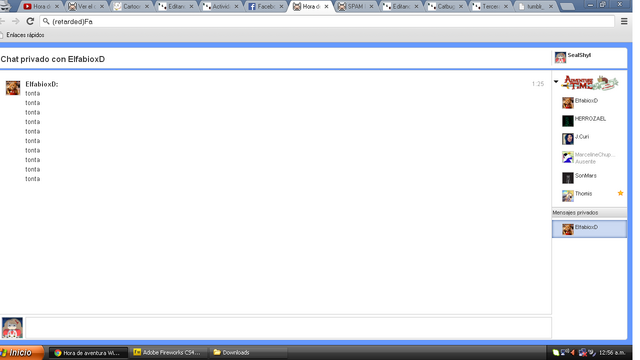Click the SealShyt username

(x=579, y=55)
